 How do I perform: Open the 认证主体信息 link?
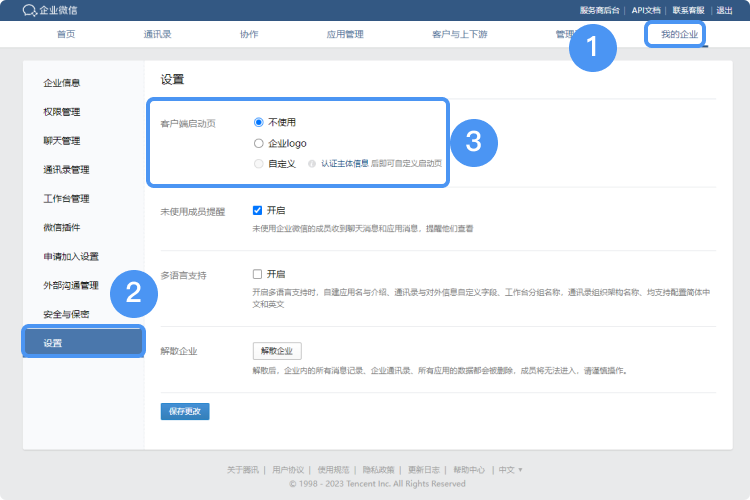(344, 163)
